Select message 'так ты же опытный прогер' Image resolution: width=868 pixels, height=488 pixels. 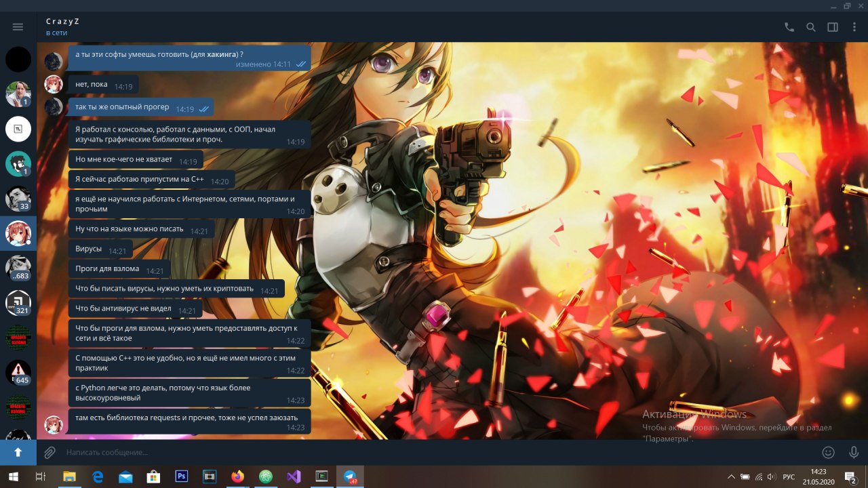tap(141, 106)
